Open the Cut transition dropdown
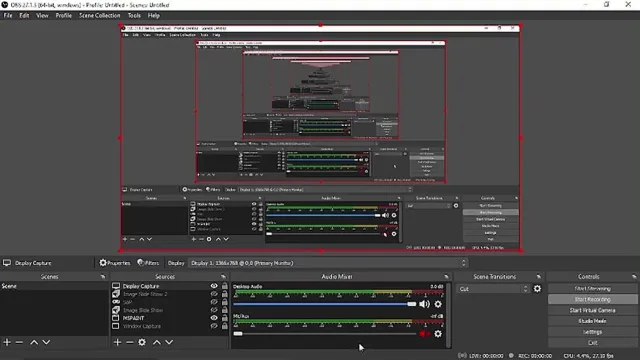 pos(493,289)
